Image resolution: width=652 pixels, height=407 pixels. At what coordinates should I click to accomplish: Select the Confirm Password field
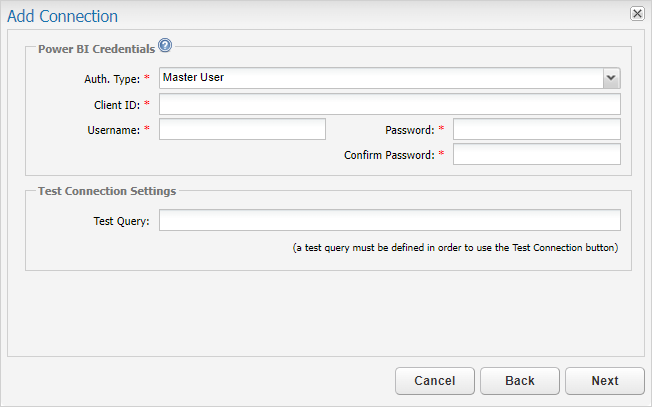(537, 154)
